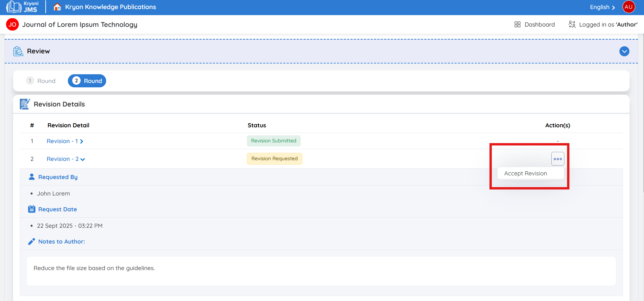This screenshot has width=644, height=301.
Task: Click the user role switch icon
Action: coord(572,25)
